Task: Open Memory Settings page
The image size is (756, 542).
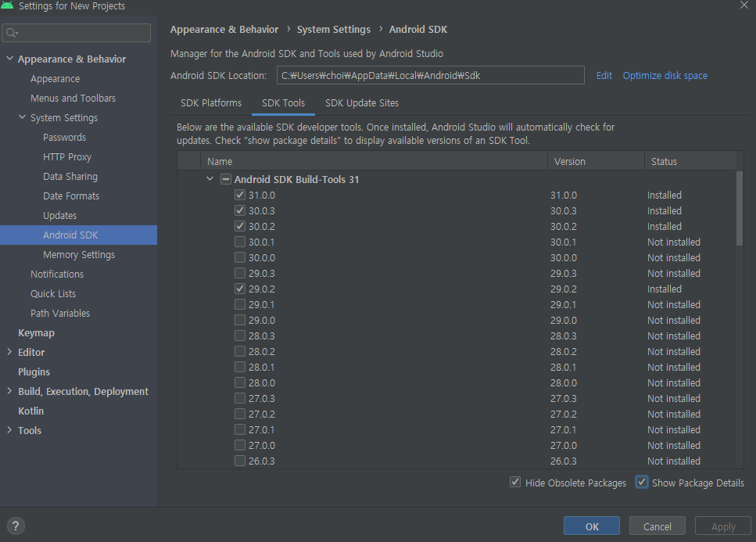Action: point(79,255)
